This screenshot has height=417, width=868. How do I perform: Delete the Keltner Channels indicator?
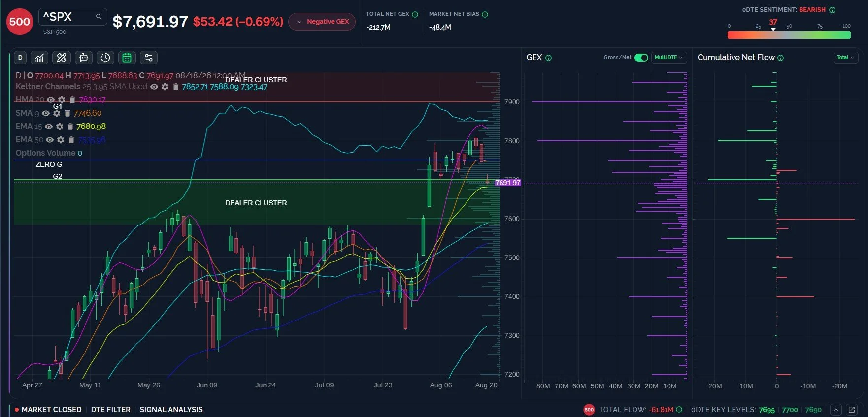tap(175, 87)
